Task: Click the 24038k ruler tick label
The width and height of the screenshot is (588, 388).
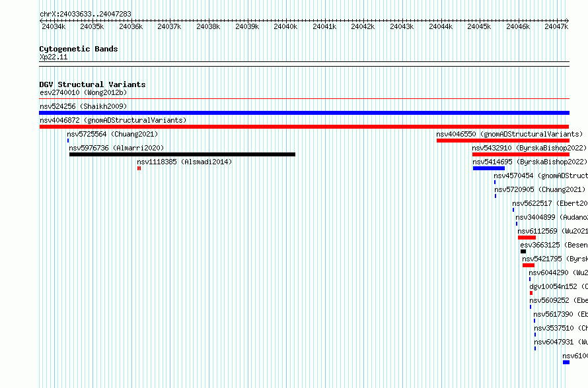Action: click(x=208, y=26)
